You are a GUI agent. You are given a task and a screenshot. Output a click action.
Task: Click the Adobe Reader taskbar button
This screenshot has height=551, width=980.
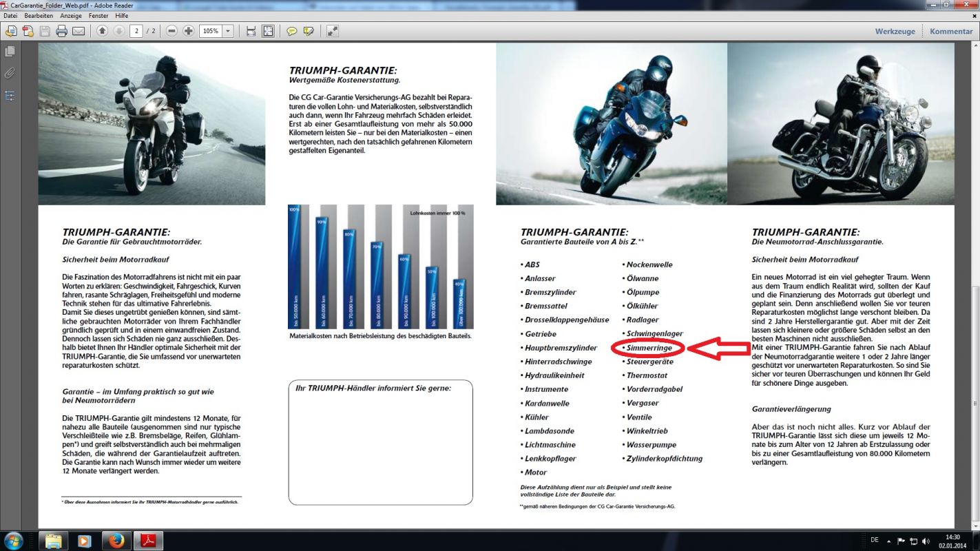click(148, 541)
